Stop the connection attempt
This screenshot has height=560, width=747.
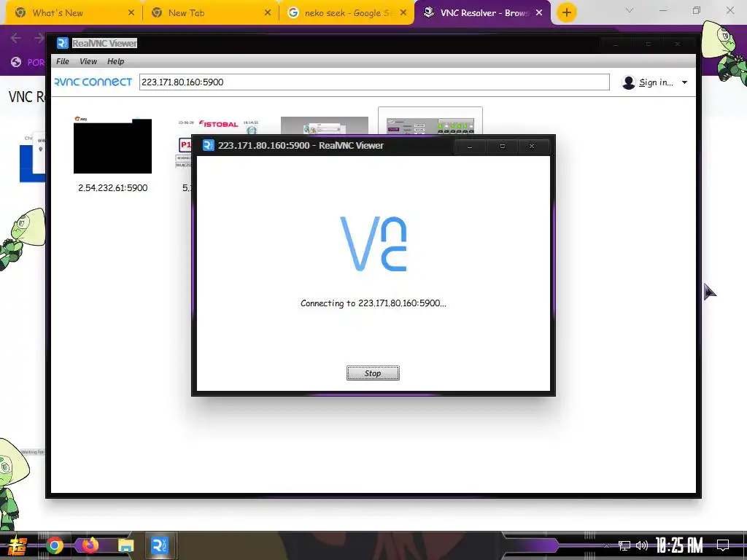tap(373, 373)
